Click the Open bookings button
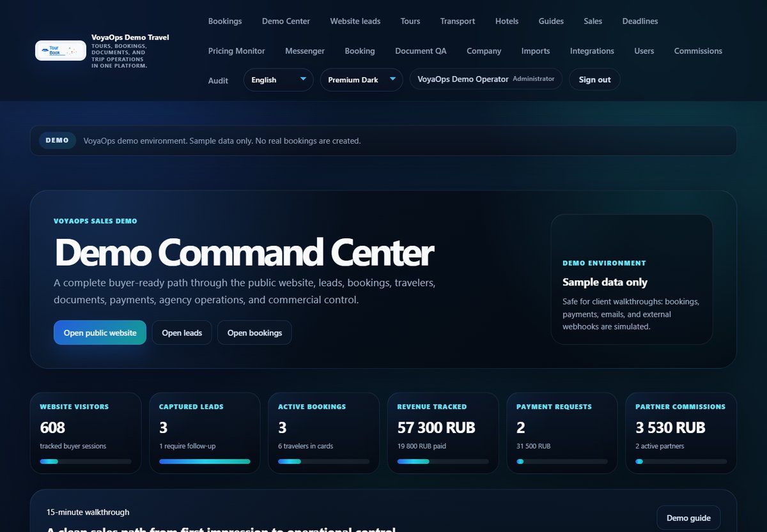Image resolution: width=767 pixels, height=532 pixels. (x=254, y=333)
